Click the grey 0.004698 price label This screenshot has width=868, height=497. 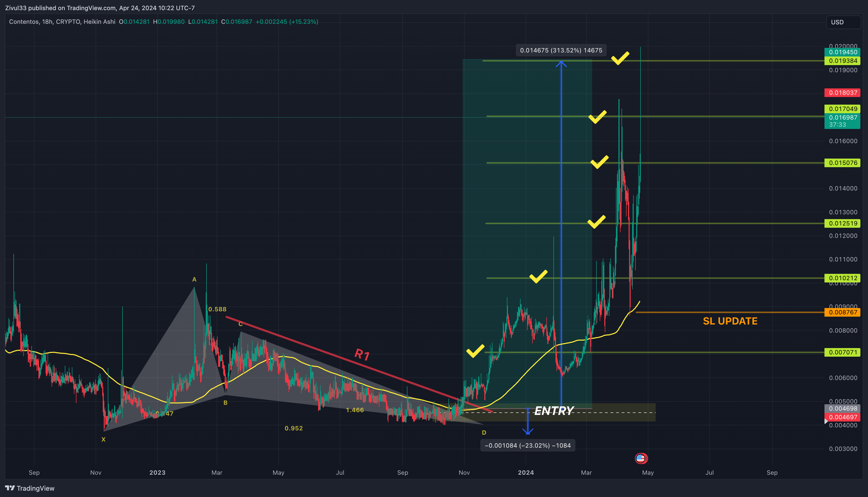842,409
